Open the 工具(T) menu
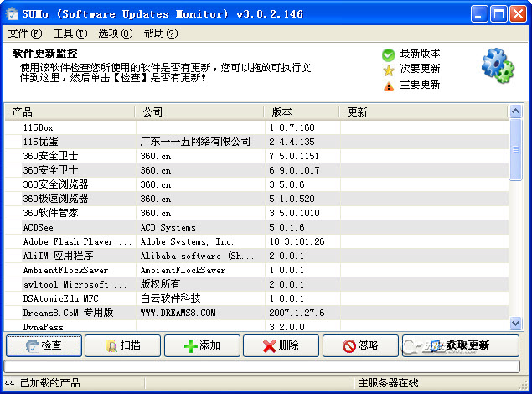 click(x=70, y=34)
